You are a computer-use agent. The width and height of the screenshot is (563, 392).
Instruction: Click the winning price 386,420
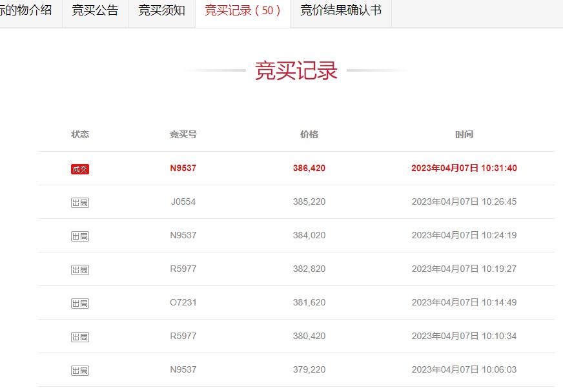point(309,168)
